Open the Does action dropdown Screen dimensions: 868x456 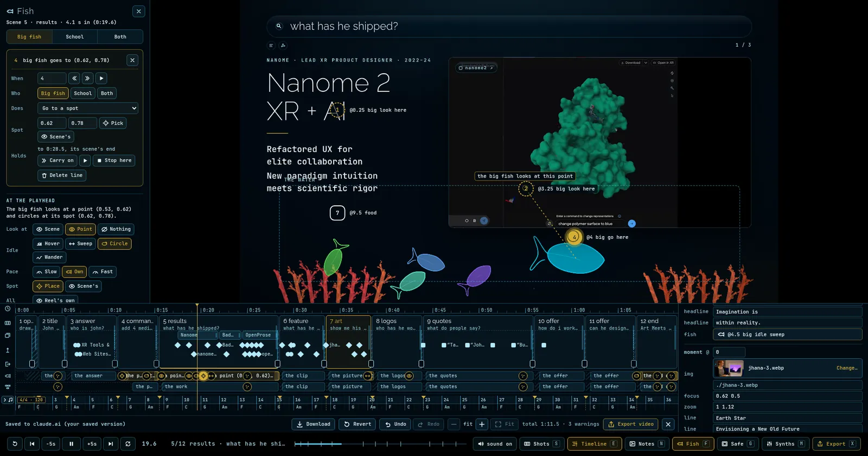88,108
